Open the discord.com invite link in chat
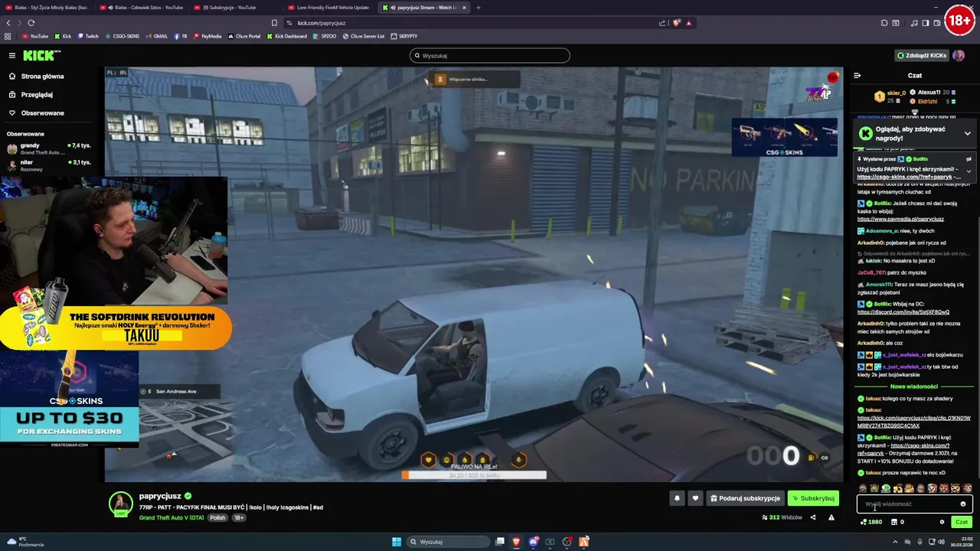 [x=903, y=312]
